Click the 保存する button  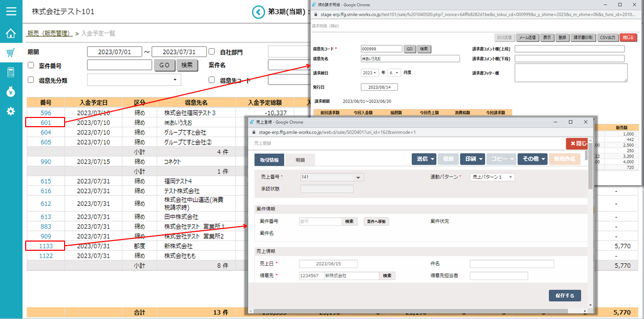click(x=565, y=295)
